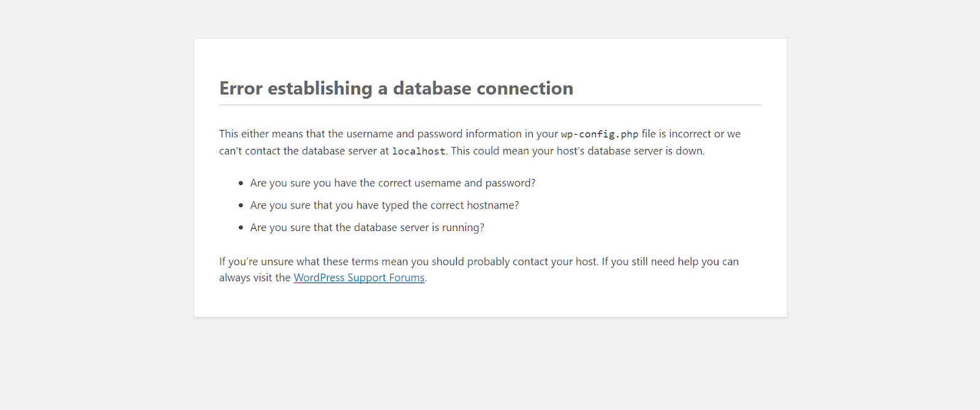Select the "typed the correct hostname?" bullet item
Image resolution: width=980 pixels, height=410 pixels.
384,205
